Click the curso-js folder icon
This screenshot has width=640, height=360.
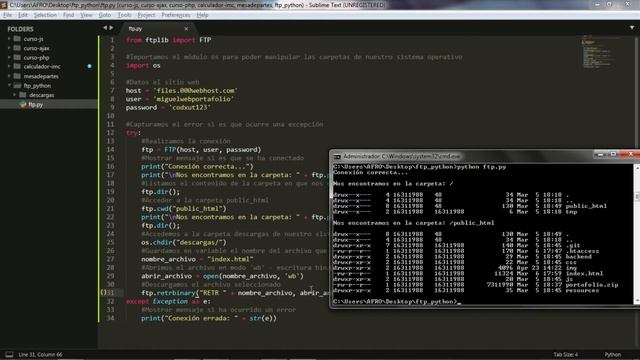pyautogui.click(x=17, y=39)
